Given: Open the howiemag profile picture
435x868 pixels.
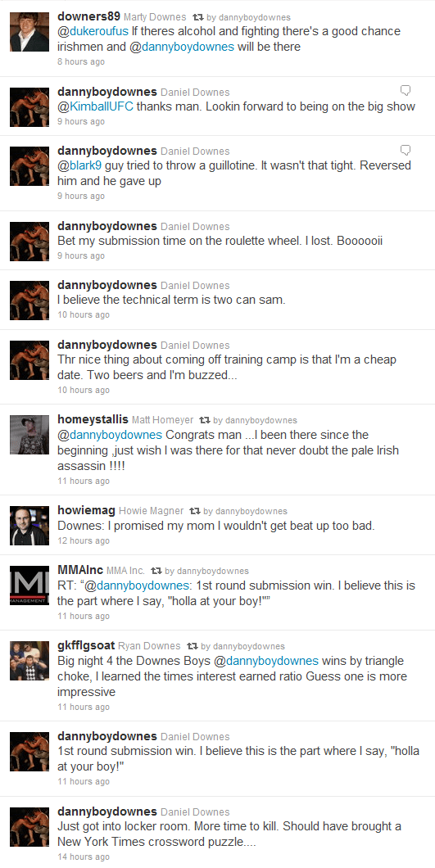Looking at the screenshot, I should [x=29, y=526].
